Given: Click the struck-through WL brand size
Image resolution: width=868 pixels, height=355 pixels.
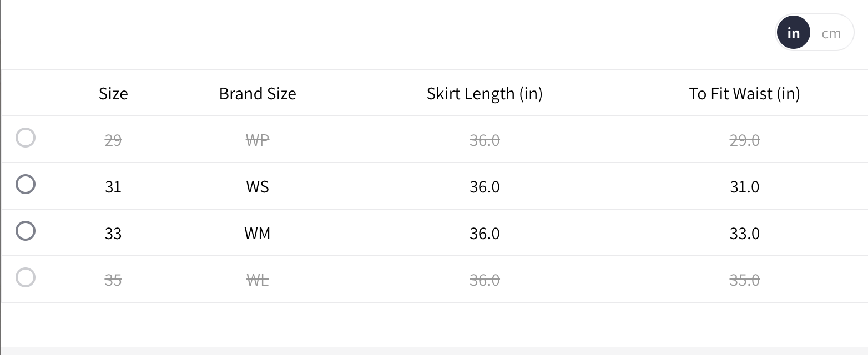Looking at the screenshot, I should (x=258, y=280).
